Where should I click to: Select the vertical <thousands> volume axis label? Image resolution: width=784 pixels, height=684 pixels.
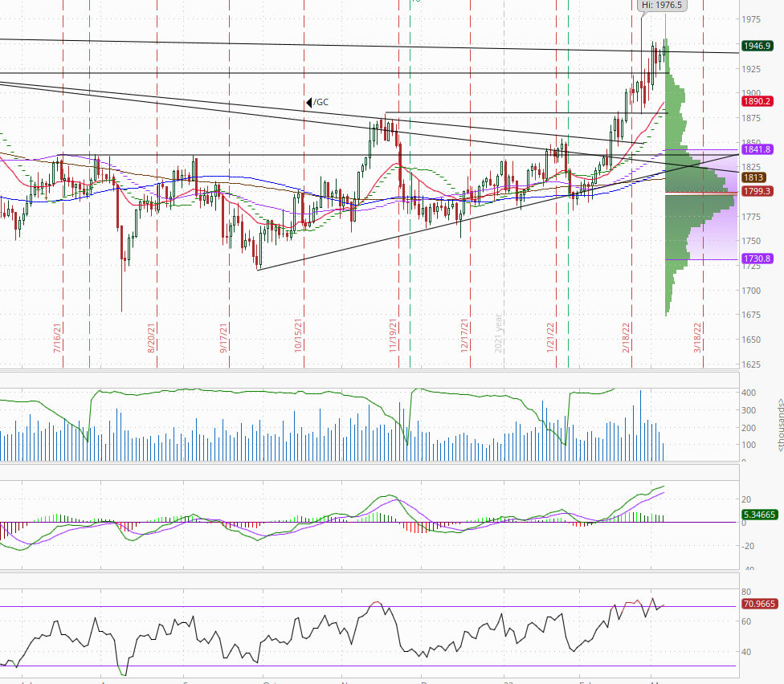[x=780, y=425]
